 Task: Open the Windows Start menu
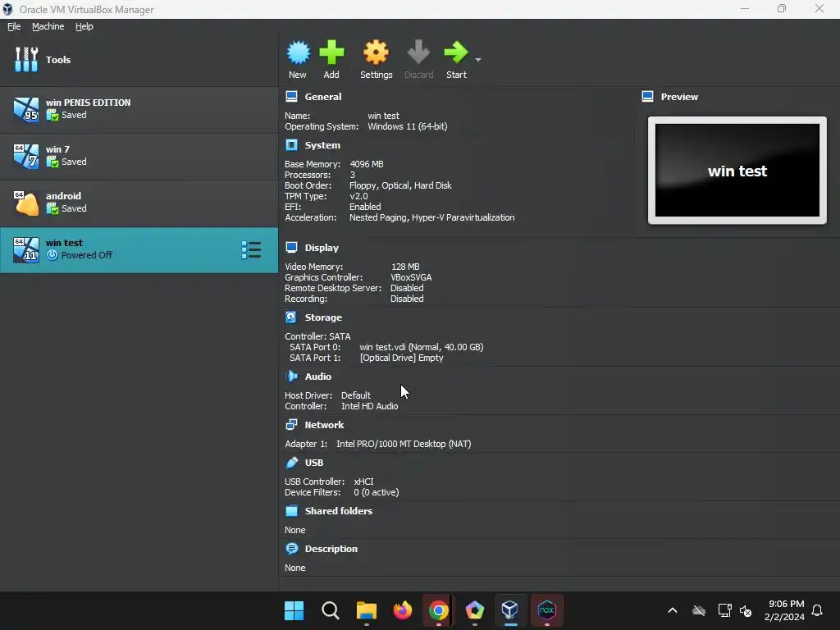[x=294, y=610]
